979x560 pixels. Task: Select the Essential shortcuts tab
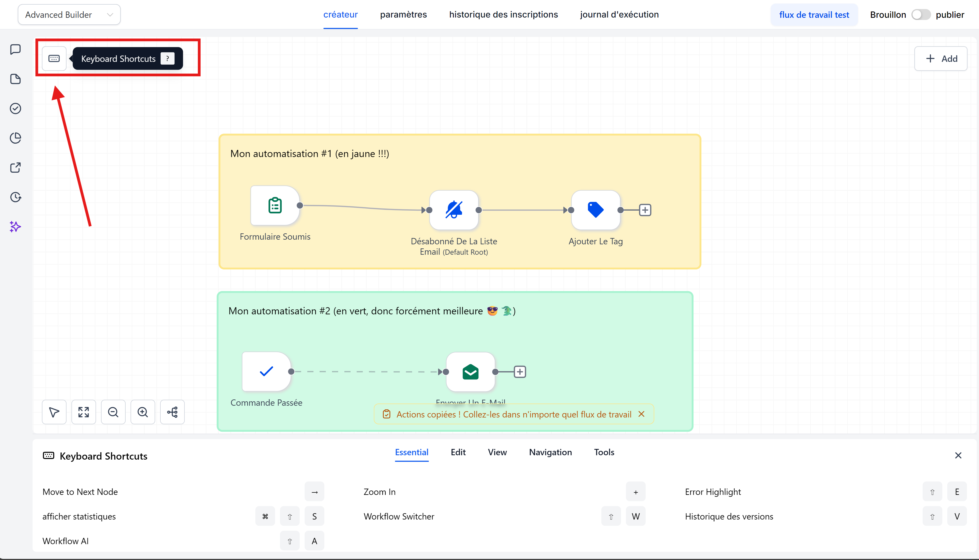(412, 452)
